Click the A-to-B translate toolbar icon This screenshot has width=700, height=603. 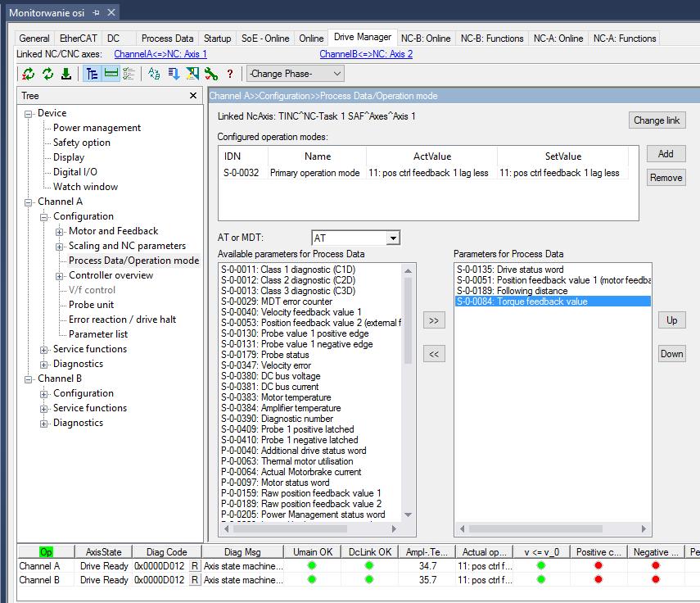click(155, 74)
